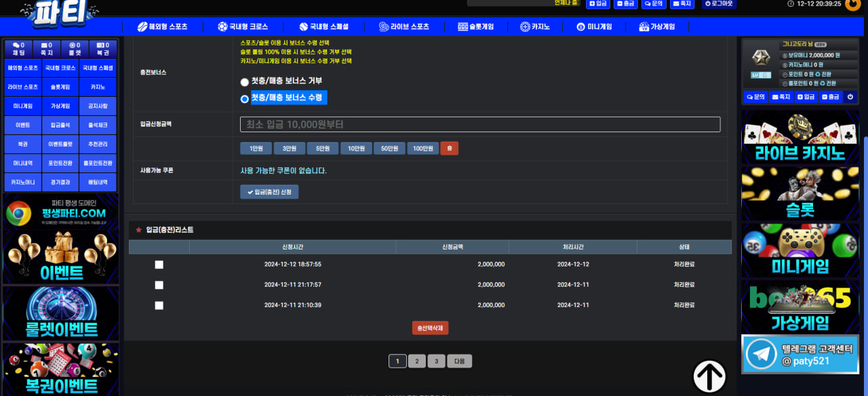Image resolution: width=868 pixels, height=396 pixels.
Task: Click the lottery ticket counter in sidebar
Action: pos(102,49)
